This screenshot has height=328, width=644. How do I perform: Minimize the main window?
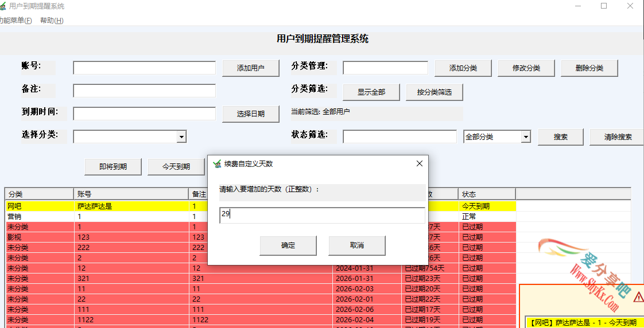pyautogui.click(x=578, y=6)
